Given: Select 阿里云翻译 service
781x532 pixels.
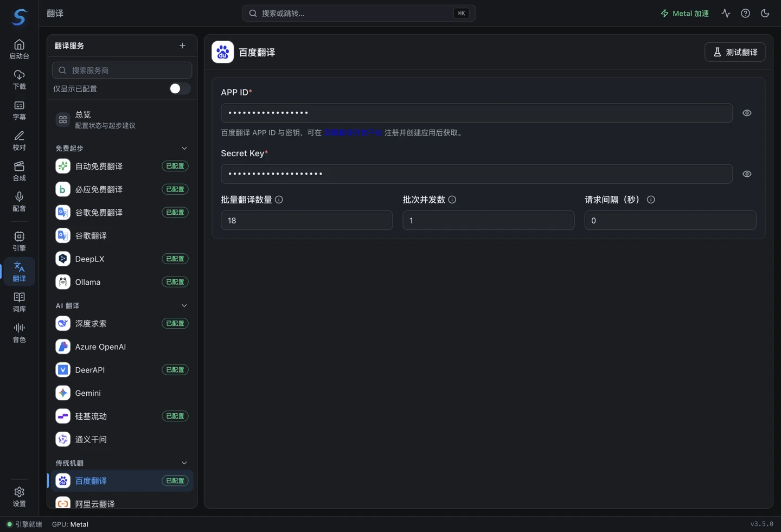Looking at the screenshot, I should [x=122, y=503].
